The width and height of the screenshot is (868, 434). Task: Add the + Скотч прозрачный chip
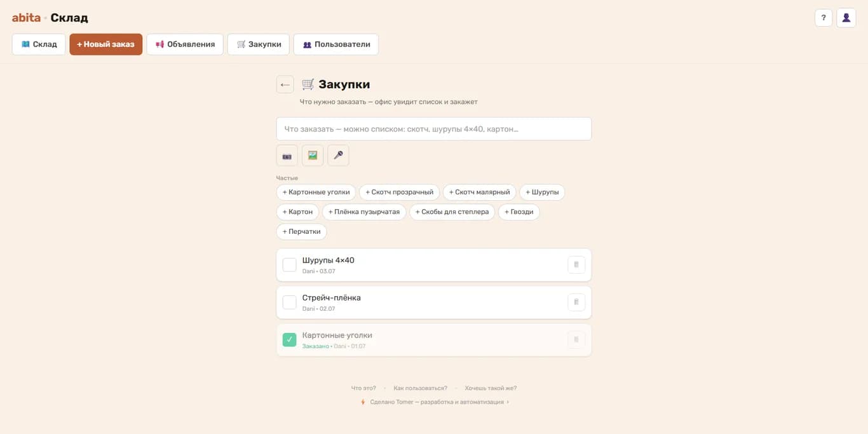click(400, 192)
